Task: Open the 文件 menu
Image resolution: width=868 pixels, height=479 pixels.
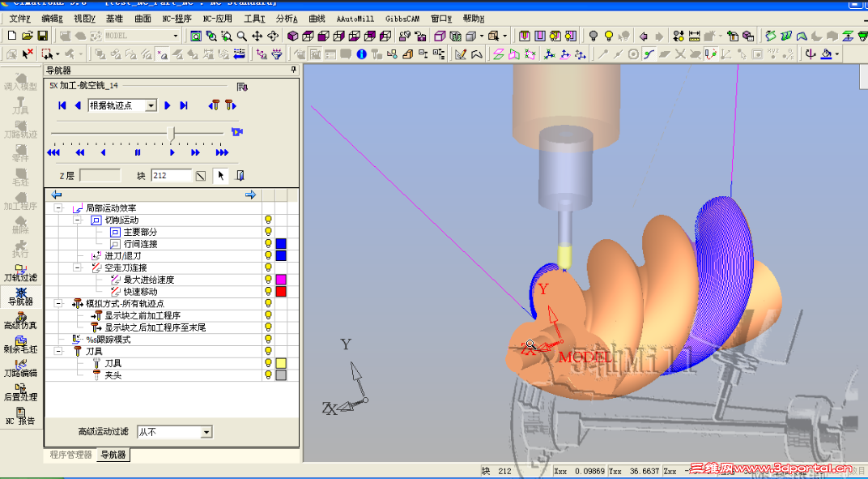Action: pyautogui.click(x=20, y=19)
